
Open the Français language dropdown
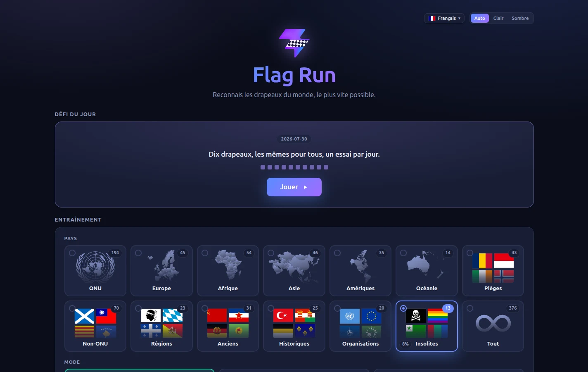point(444,18)
